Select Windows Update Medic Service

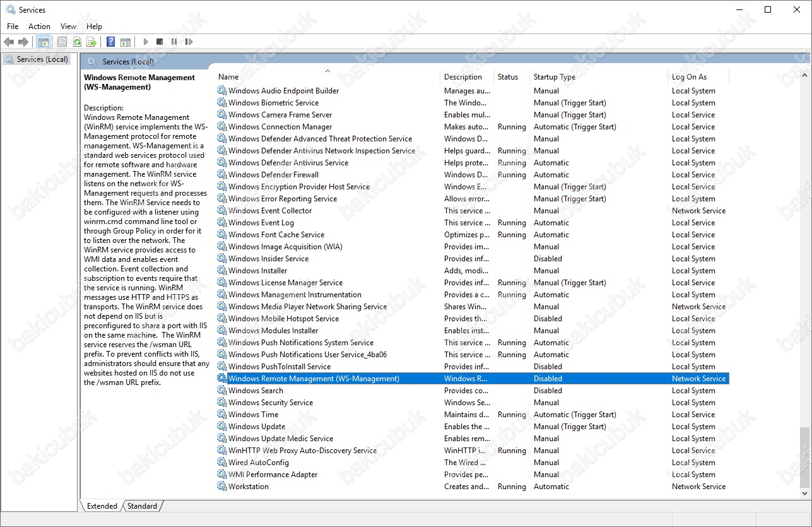click(473, 439)
